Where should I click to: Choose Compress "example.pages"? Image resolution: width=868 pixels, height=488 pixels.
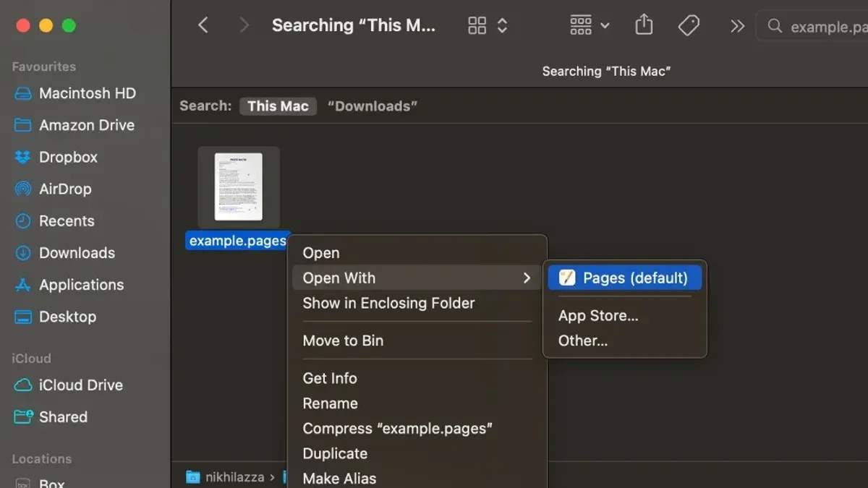click(x=417, y=428)
